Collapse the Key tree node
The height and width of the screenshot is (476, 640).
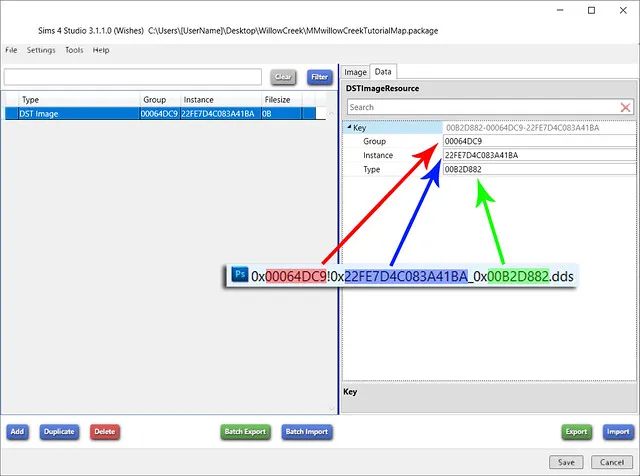pos(349,127)
